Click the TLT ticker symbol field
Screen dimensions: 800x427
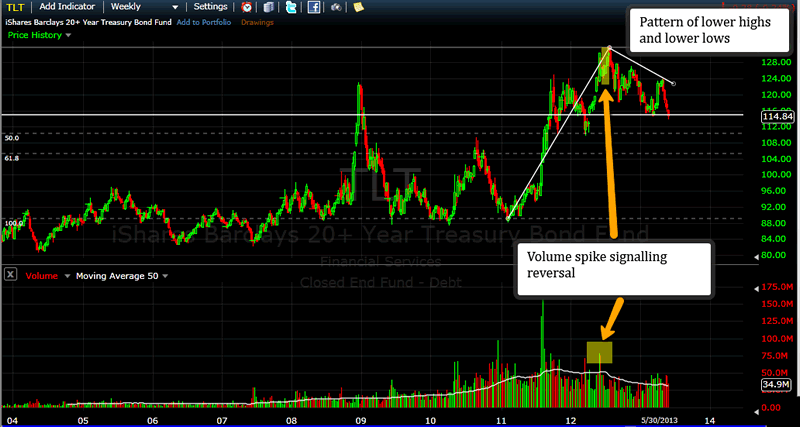click(x=16, y=6)
